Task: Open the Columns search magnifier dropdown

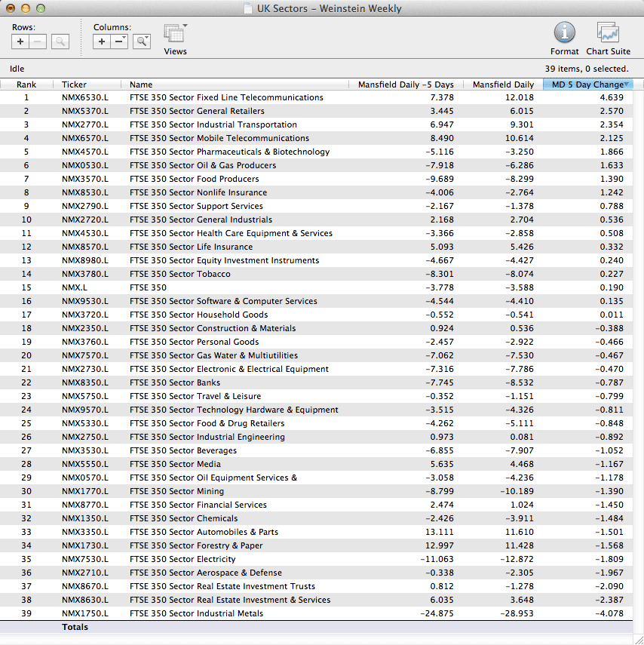Action: [x=142, y=42]
